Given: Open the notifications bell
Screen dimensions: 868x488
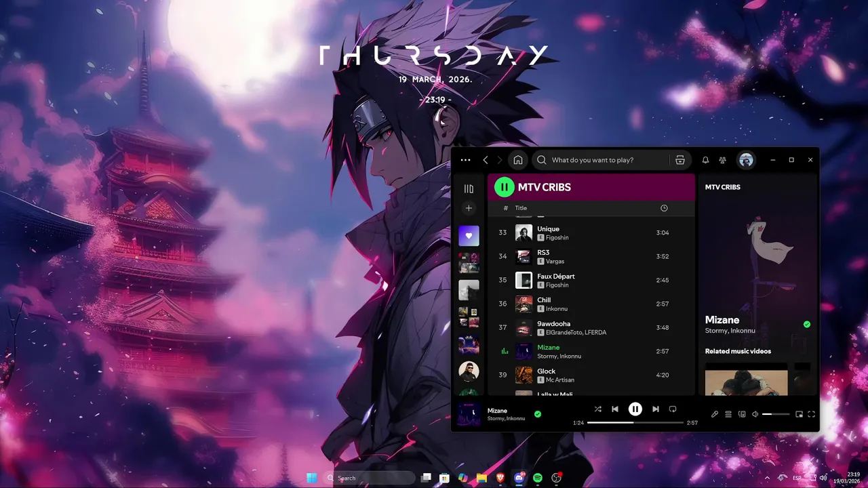Looking at the screenshot, I should coord(705,160).
